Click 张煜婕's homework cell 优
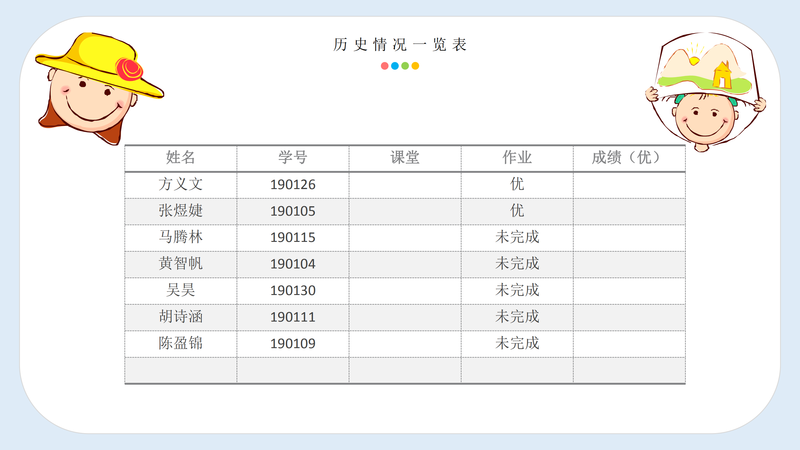The image size is (800, 450). click(517, 211)
